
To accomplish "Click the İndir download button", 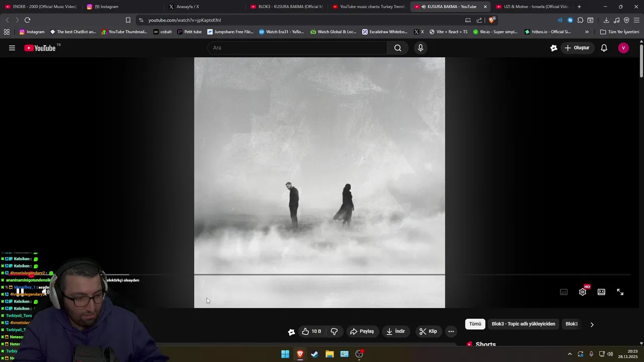I will pyautogui.click(x=395, y=331).
